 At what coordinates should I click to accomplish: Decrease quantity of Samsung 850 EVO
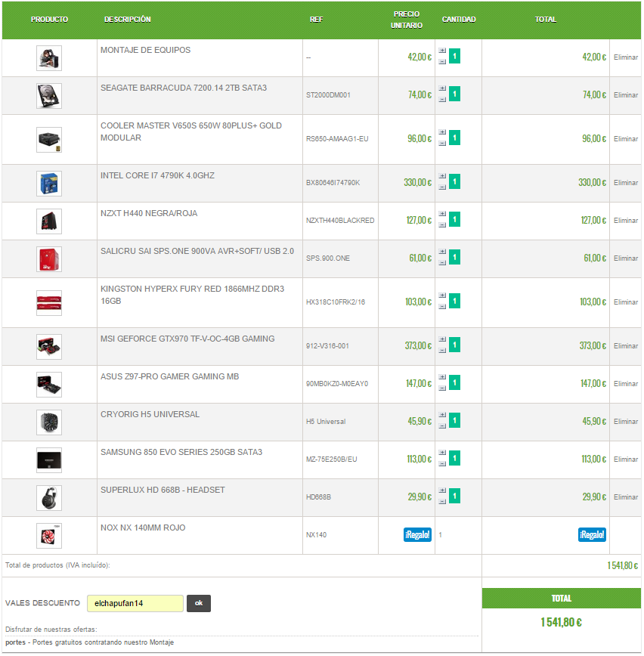point(442,463)
